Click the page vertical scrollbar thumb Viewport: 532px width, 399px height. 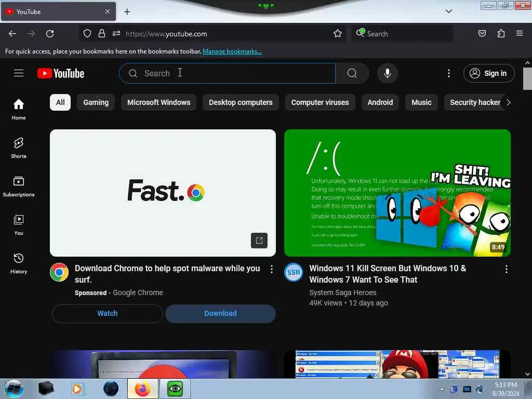[527, 79]
